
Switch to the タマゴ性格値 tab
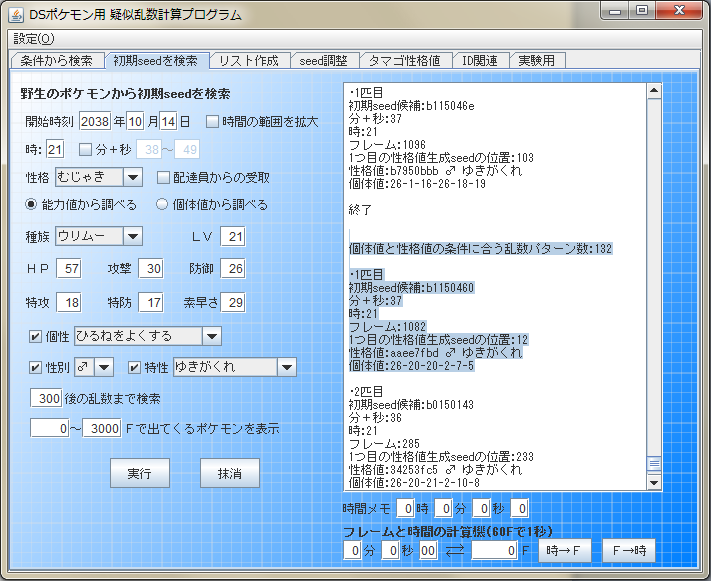tap(405, 60)
